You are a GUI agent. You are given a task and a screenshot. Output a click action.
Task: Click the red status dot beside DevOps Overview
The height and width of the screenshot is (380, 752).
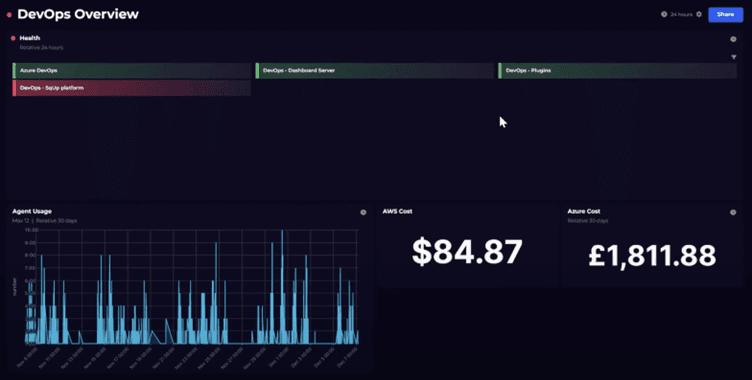pos(9,15)
